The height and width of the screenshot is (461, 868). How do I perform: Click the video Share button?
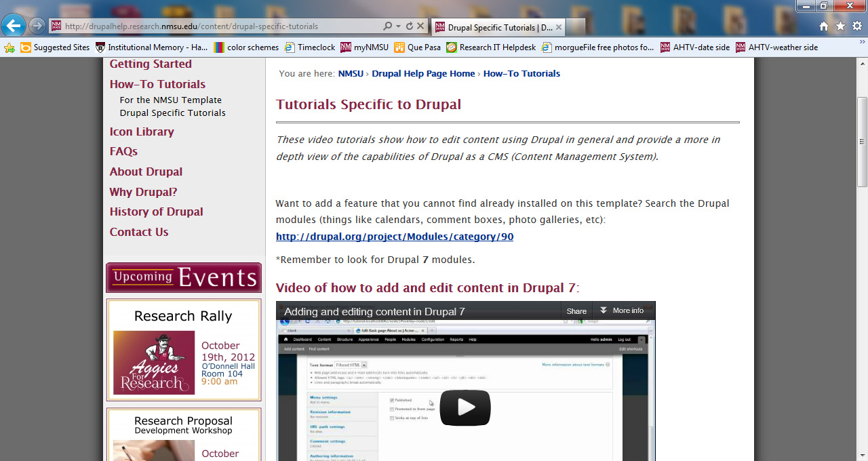click(576, 311)
